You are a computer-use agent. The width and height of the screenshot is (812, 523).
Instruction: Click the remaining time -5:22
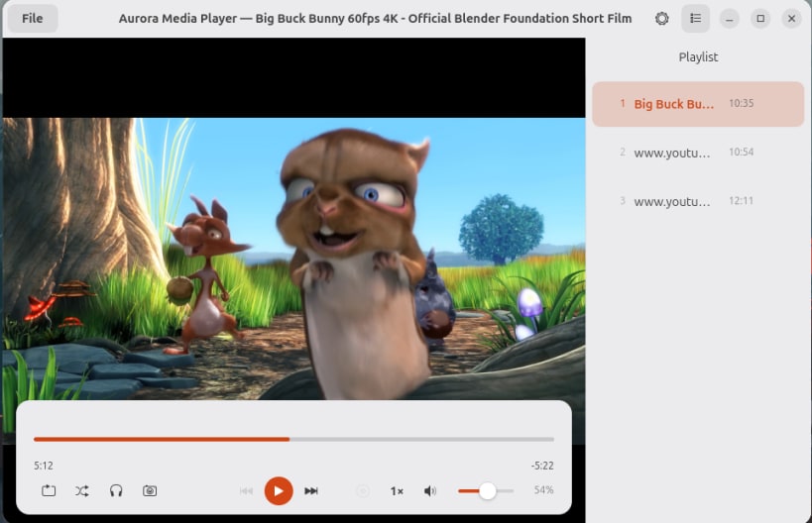pos(542,466)
